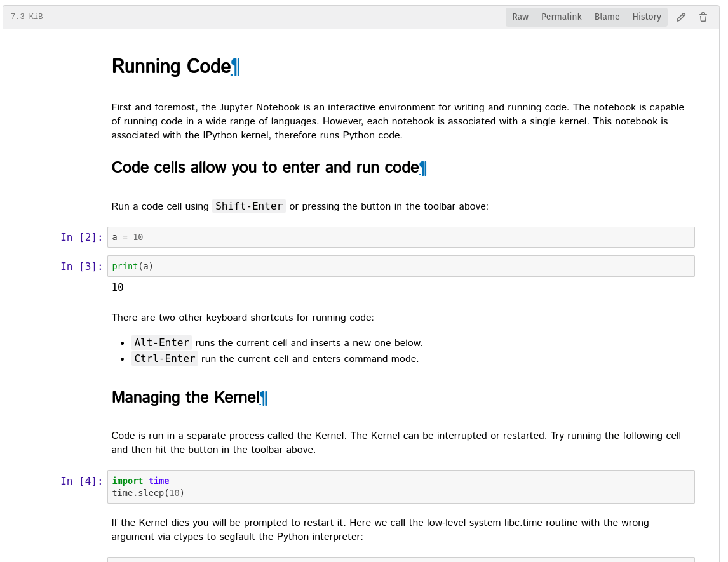Copy the Permalink for this file

(x=561, y=17)
